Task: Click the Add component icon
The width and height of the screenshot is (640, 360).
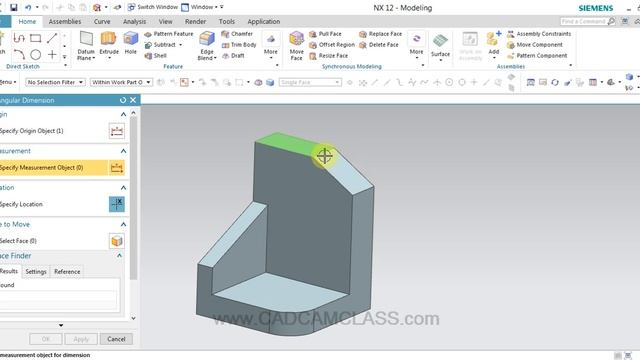Action: tap(493, 43)
